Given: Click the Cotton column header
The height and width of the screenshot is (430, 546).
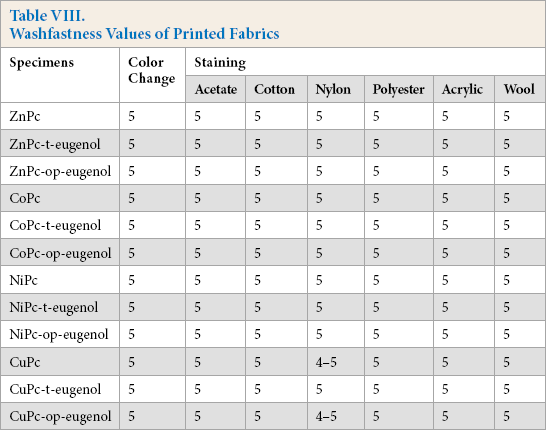Looking at the screenshot, I should click(x=274, y=89).
